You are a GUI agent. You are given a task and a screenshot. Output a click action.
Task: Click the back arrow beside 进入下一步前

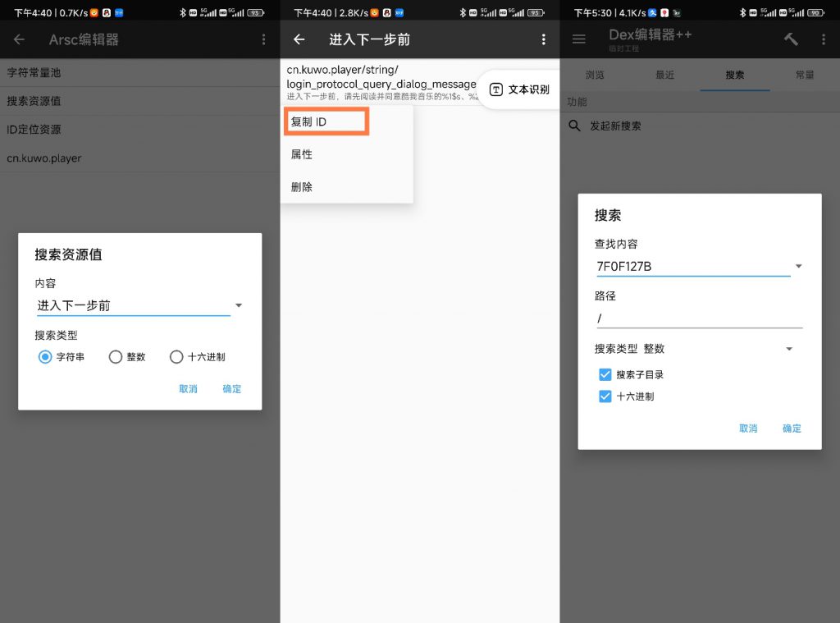coord(299,39)
